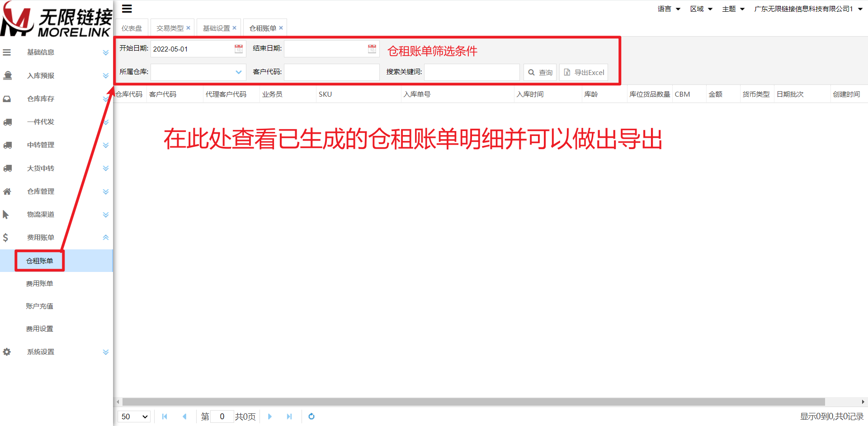Open the 区域 region menu
Screen dimensions: 868x426
click(x=702, y=9)
